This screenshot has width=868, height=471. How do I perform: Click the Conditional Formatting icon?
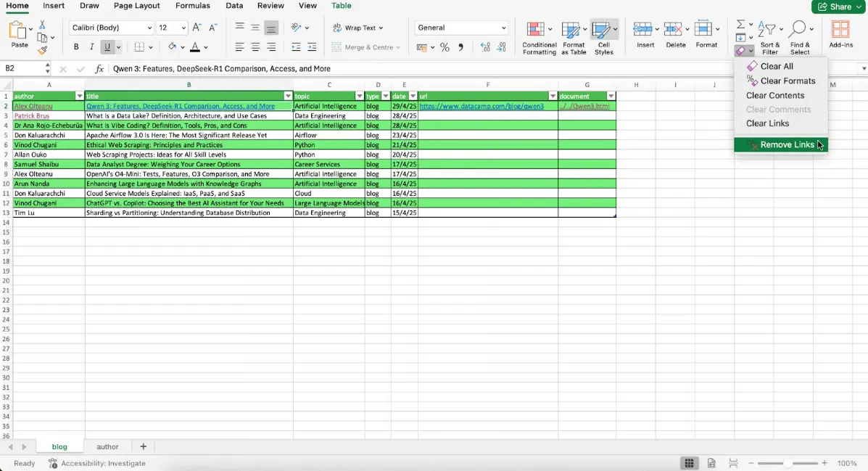tap(535, 30)
